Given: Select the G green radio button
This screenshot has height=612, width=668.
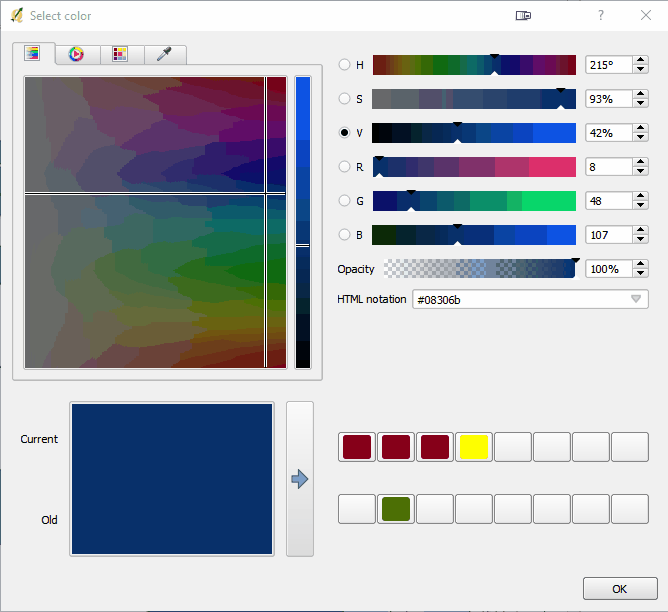Looking at the screenshot, I should [x=344, y=201].
